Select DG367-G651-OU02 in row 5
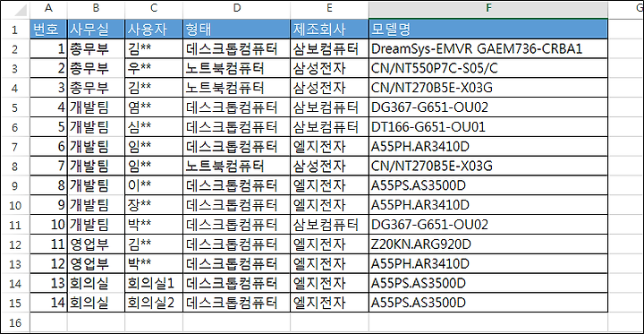This screenshot has height=334, width=644. coord(488,107)
